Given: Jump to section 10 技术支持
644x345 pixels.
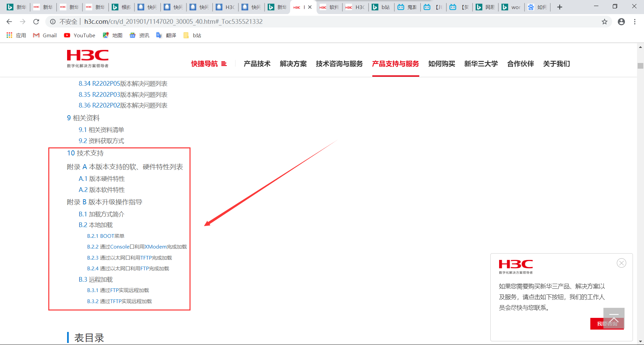Looking at the screenshot, I should (85, 153).
